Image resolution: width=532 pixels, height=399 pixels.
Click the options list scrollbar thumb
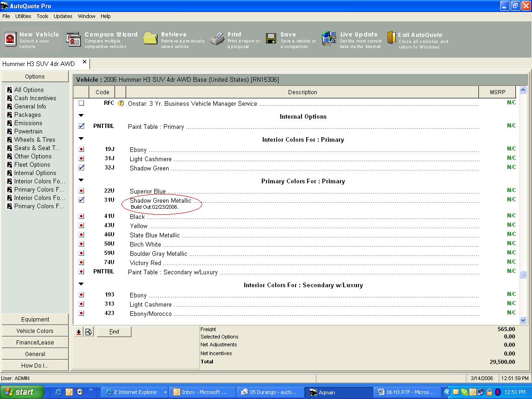[x=523, y=274]
